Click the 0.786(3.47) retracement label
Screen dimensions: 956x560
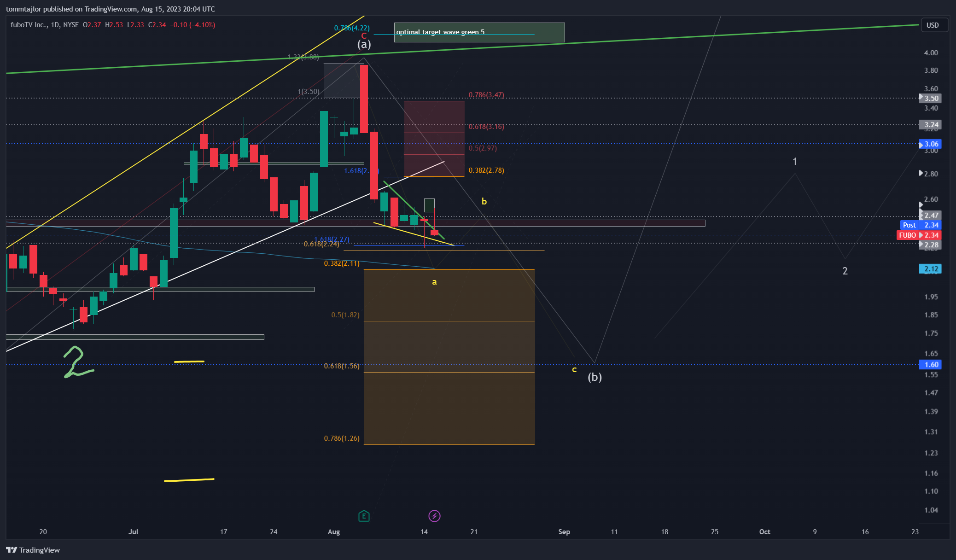(486, 95)
